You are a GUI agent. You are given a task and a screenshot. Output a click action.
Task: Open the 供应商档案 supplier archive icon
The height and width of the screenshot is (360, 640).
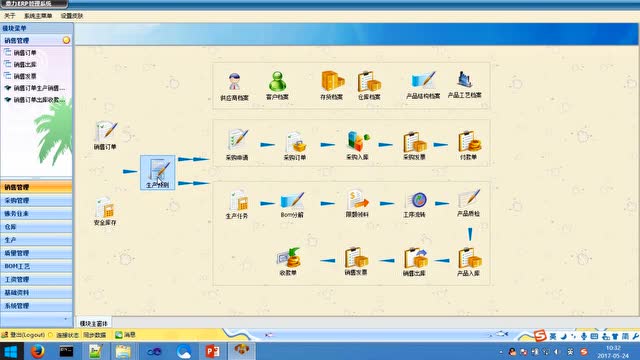234,87
